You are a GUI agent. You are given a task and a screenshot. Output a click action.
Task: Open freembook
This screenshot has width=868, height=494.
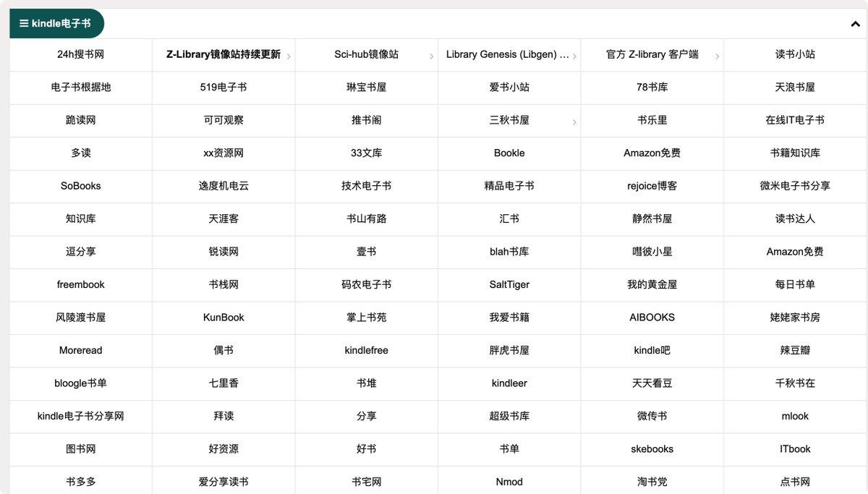[x=81, y=284]
